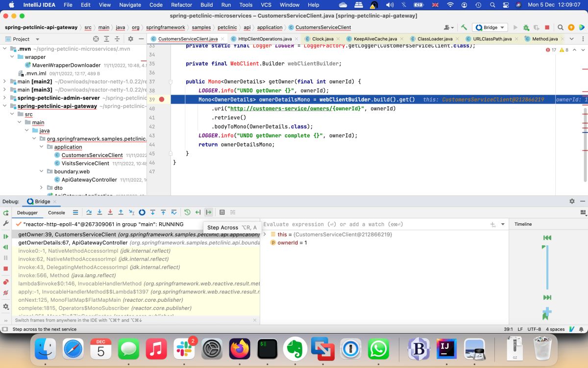588x368 pixels.
Task: Open Firefox from the Dock
Action: 241,349
